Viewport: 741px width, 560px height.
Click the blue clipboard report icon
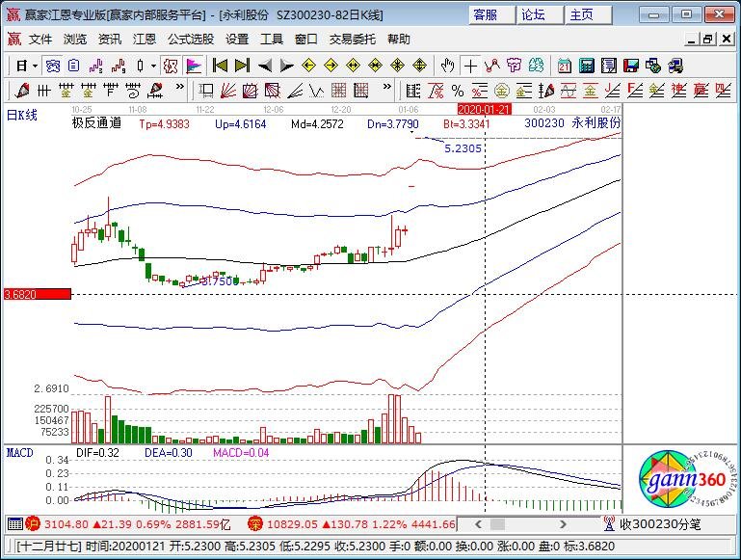coord(74,66)
